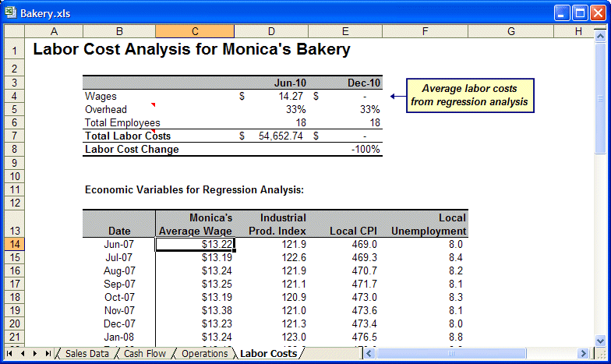
Task: Select column E header
Action: pos(345,31)
